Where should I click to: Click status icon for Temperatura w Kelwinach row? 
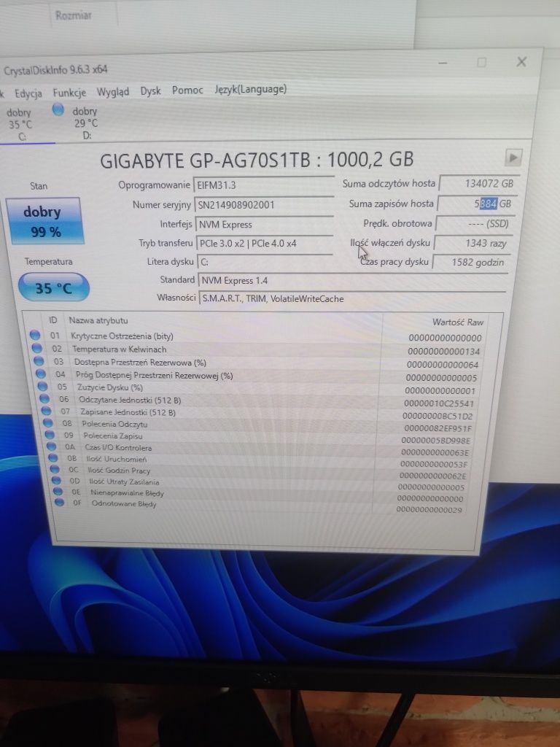pyautogui.click(x=36, y=348)
